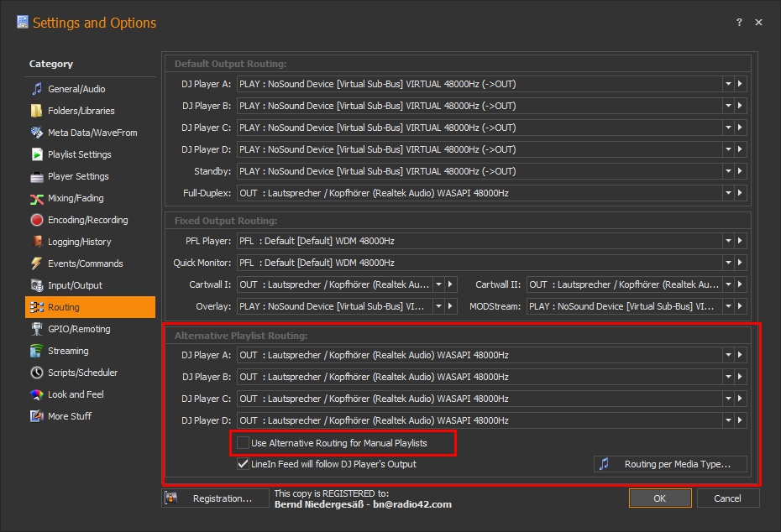The image size is (781, 532).
Task: Click the Cancel button
Action: pos(728,498)
